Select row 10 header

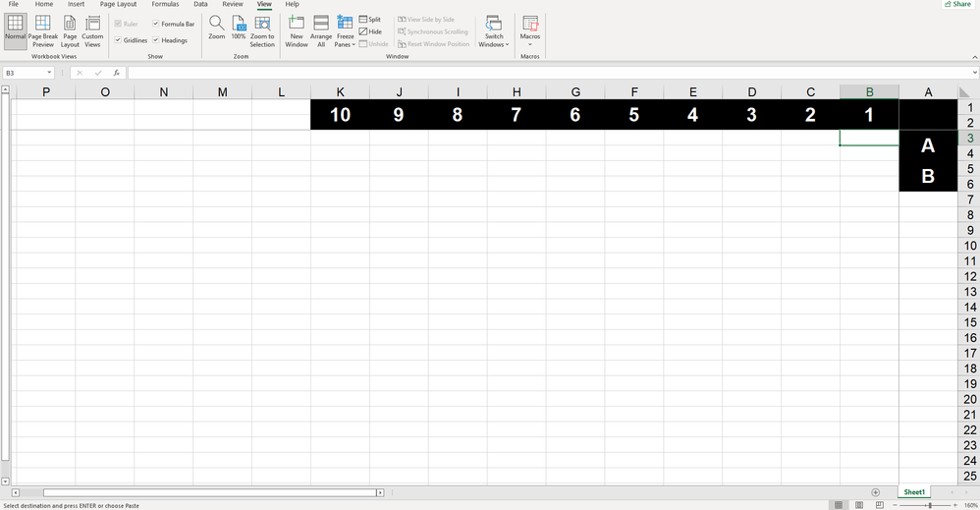969,246
